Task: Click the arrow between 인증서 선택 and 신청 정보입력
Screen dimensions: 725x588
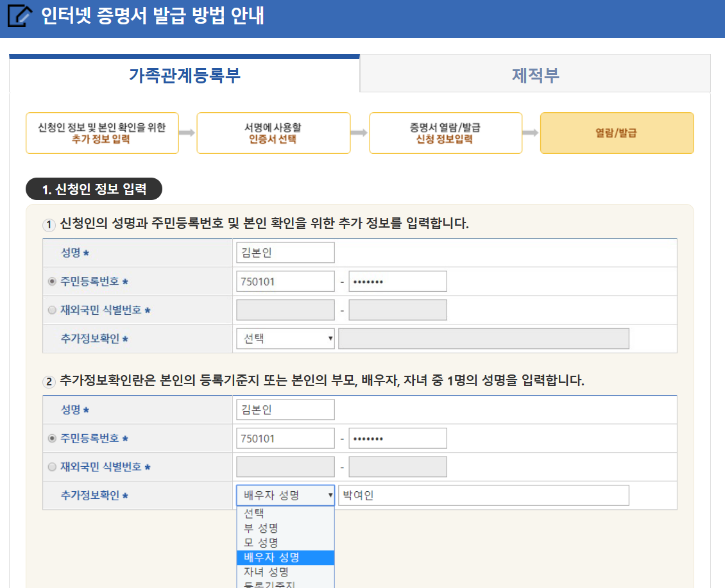Action: [x=360, y=133]
